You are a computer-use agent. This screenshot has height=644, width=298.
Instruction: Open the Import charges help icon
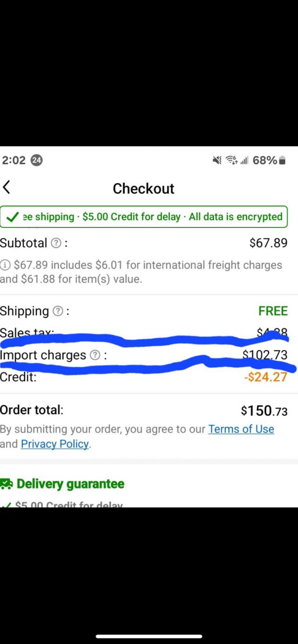(x=95, y=355)
